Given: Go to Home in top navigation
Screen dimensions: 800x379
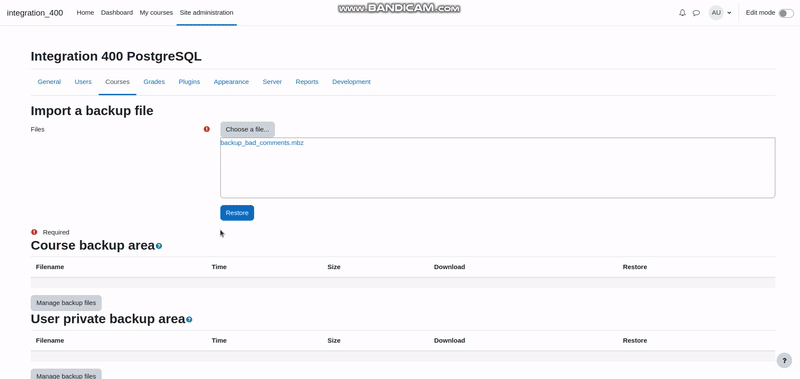Looking at the screenshot, I should coord(85,13).
